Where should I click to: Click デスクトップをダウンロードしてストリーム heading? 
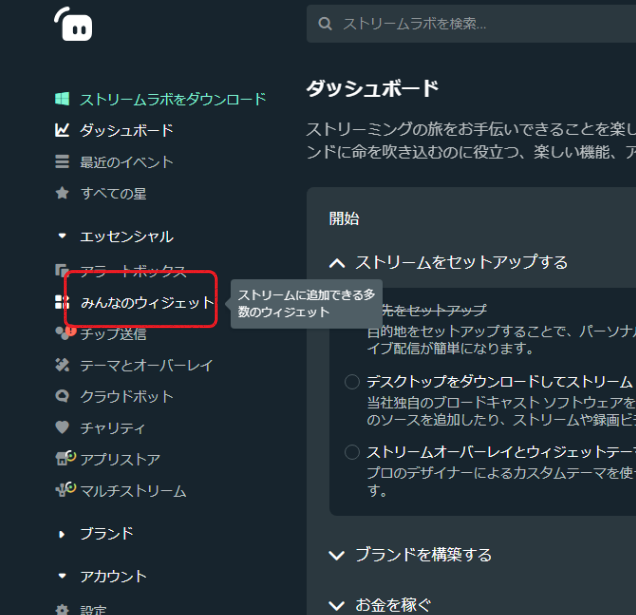click(499, 382)
